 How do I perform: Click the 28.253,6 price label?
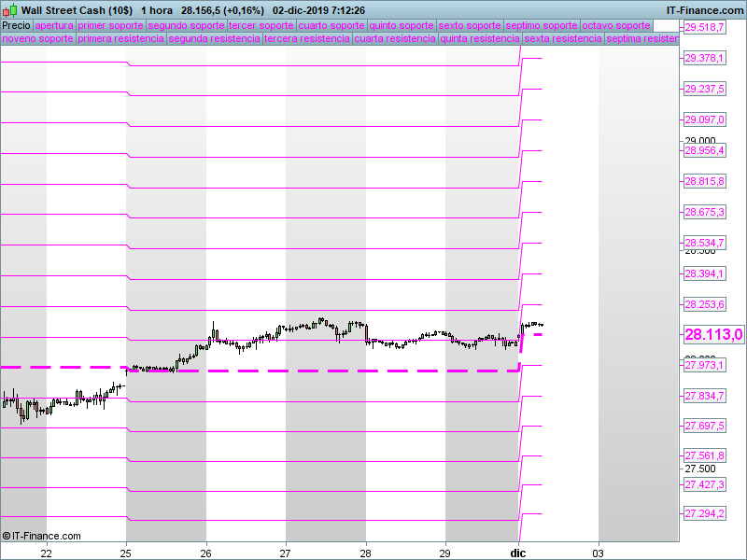click(x=704, y=304)
